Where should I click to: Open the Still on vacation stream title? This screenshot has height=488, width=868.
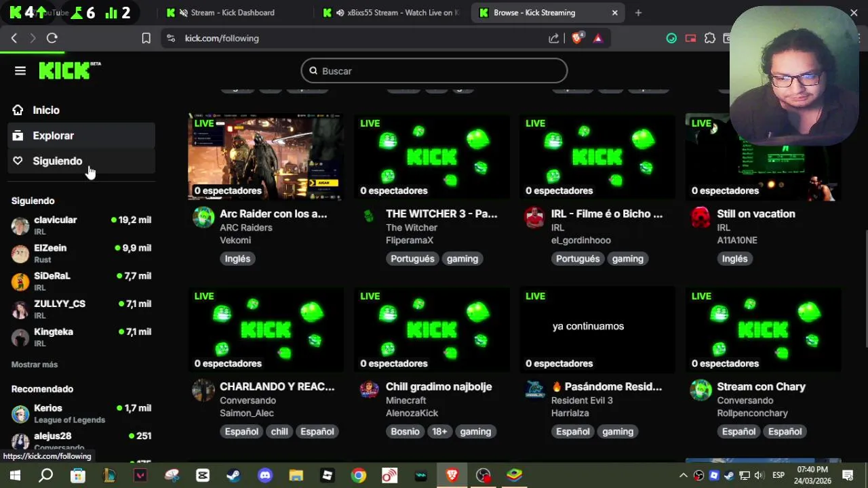(756, 213)
